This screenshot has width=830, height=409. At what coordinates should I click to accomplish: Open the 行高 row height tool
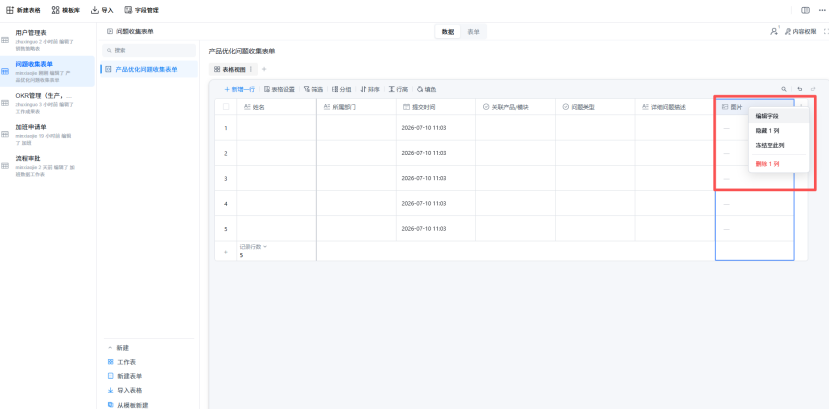click(x=398, y=89)
